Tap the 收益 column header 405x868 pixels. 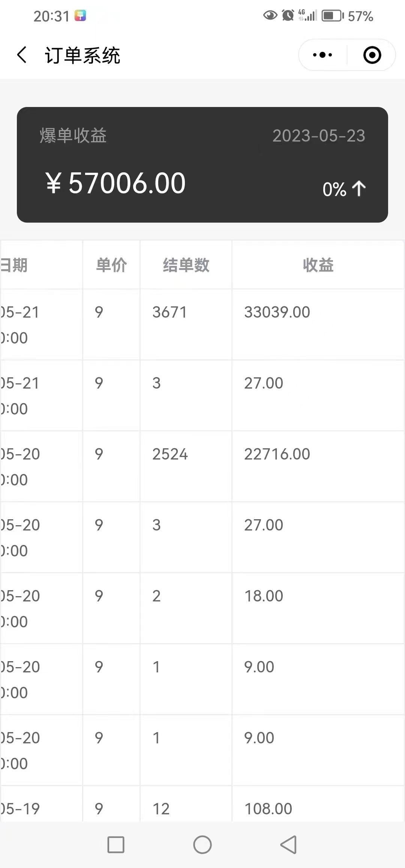pyautogui.click(x=318, y=265)
